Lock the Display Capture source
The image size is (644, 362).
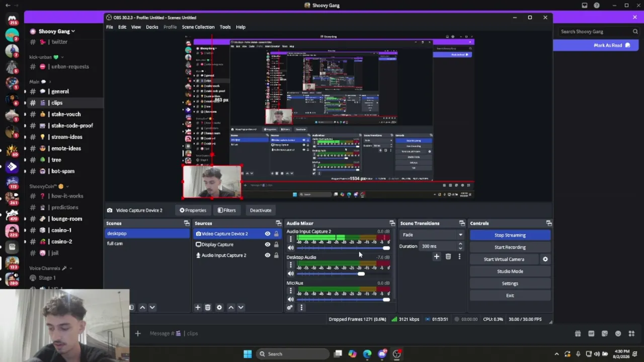pos(276,244)
